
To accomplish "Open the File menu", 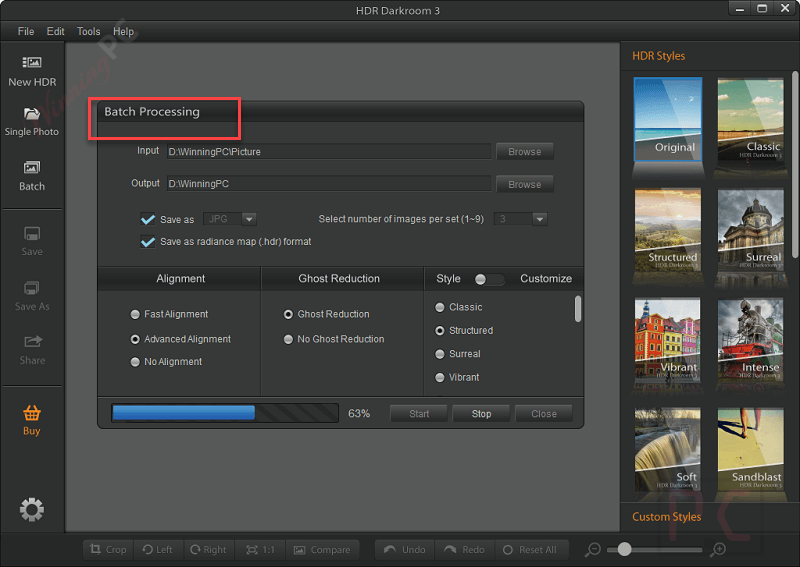I will (x=26, y=31).
